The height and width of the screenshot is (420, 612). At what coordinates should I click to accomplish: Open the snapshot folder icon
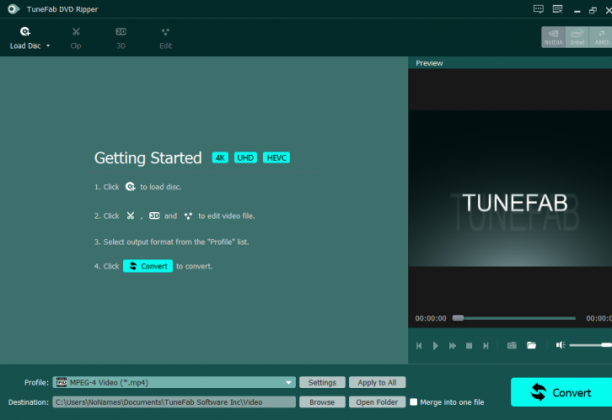tap(531, 345)
